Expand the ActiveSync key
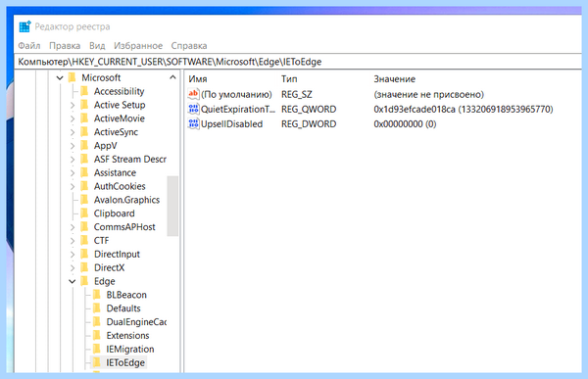This screenshot has height=379, width=588. tap(73, 132)
